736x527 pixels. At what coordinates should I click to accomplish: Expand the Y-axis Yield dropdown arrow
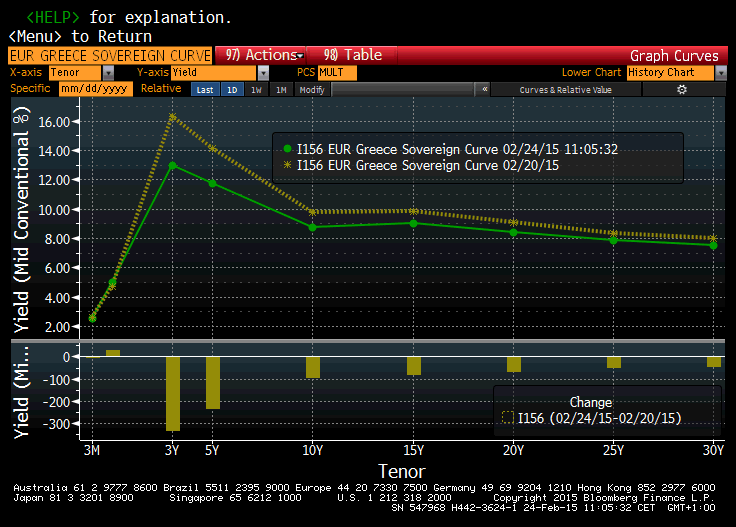coord(263,73)
